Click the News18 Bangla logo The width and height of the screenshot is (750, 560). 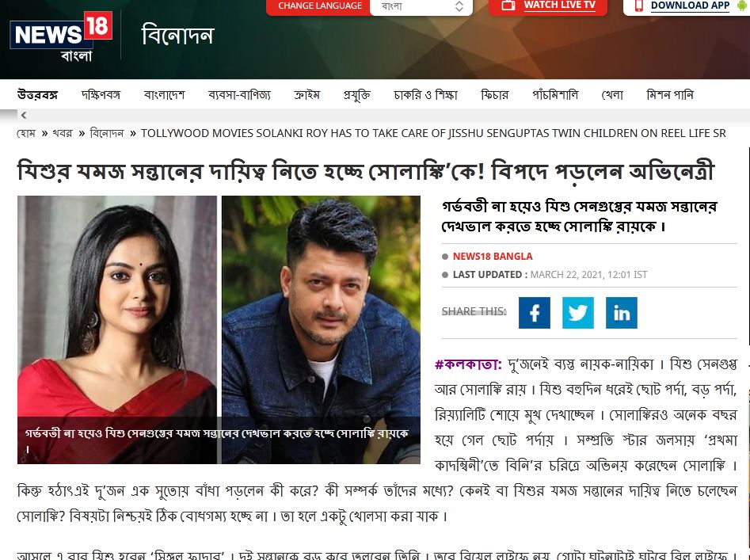click(x=61, y=37)
